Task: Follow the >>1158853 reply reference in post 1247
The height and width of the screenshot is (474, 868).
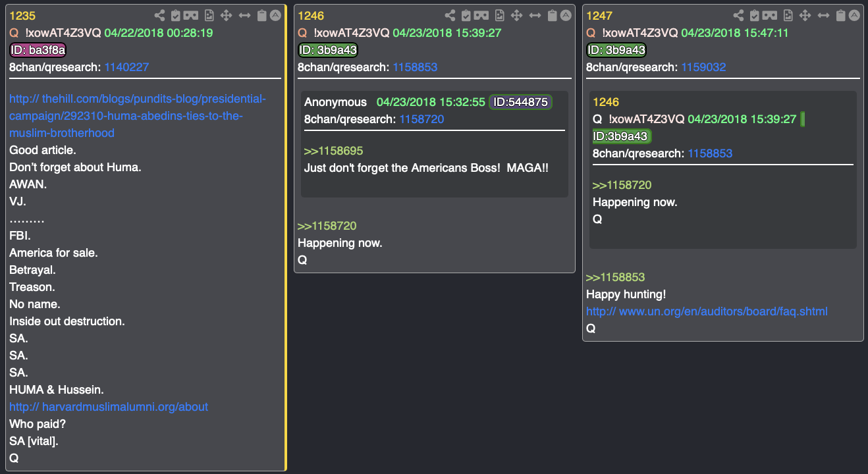Action: pos(616,277)
